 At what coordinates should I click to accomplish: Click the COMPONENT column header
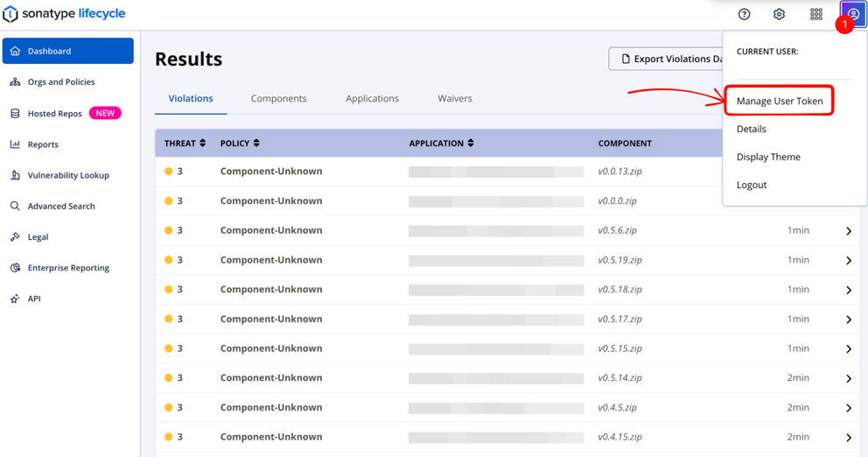pos(625,143)
